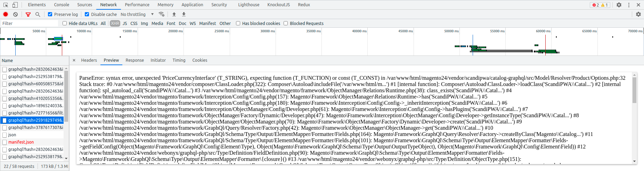Image resolution: width=644 pixels, height=171 pixels.
Task: Show the request Headers tab
Action: (x=89, y=60)
